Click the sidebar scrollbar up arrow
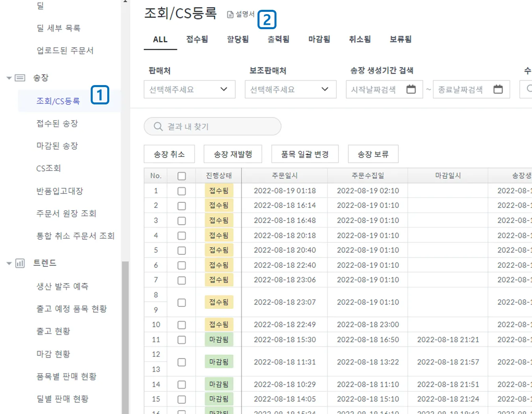Image resolution: width=532 pixels, height=414 pixels. [125, 2]
